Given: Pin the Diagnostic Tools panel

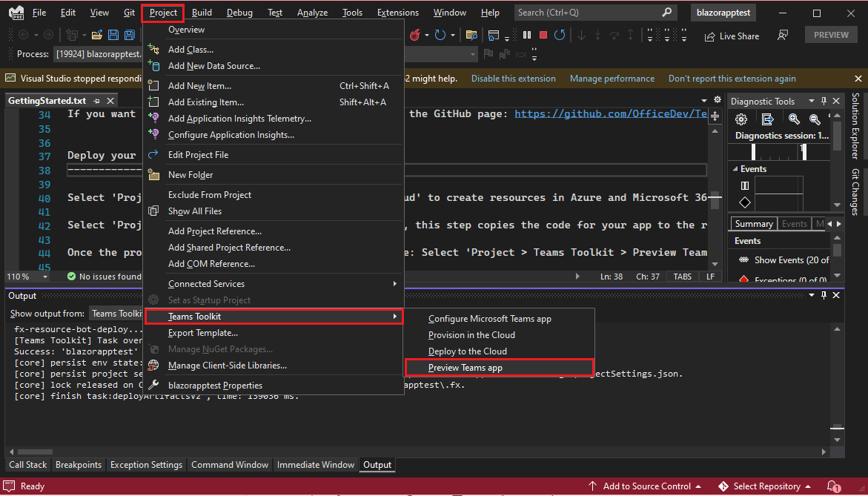Looking at the screenshot, I should point(824,101).
